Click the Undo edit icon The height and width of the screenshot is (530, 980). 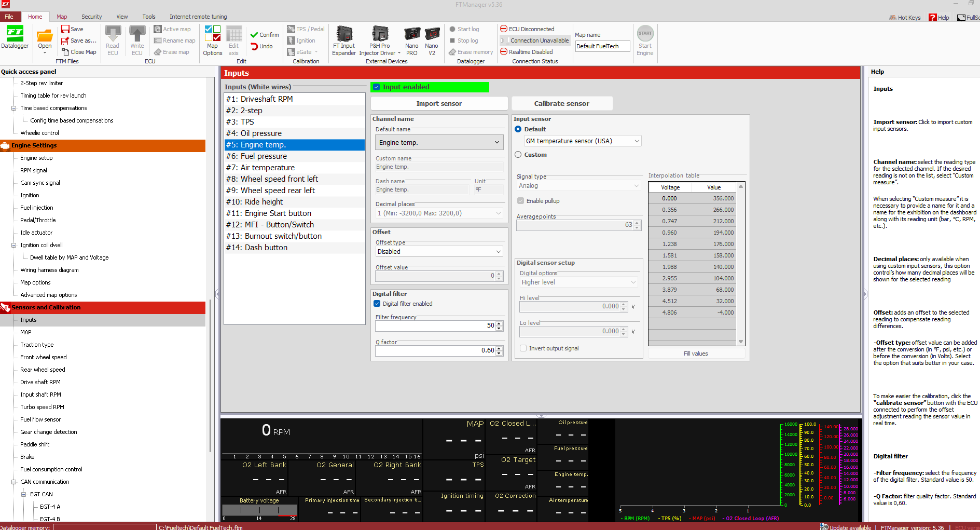(x=255, y=46)
